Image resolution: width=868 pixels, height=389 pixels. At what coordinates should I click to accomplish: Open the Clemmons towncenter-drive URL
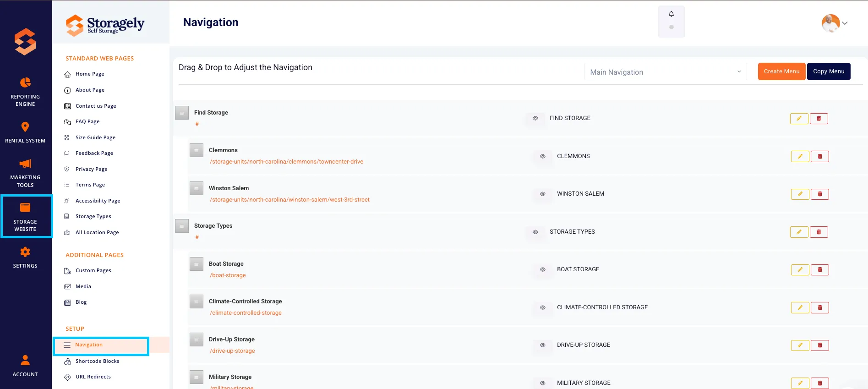pos(286,162)
